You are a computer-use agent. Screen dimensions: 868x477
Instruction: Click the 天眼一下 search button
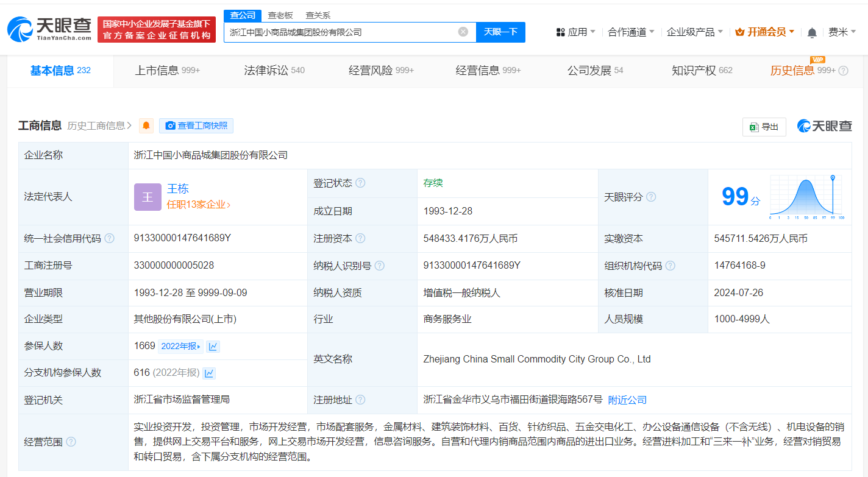(500, 32)
